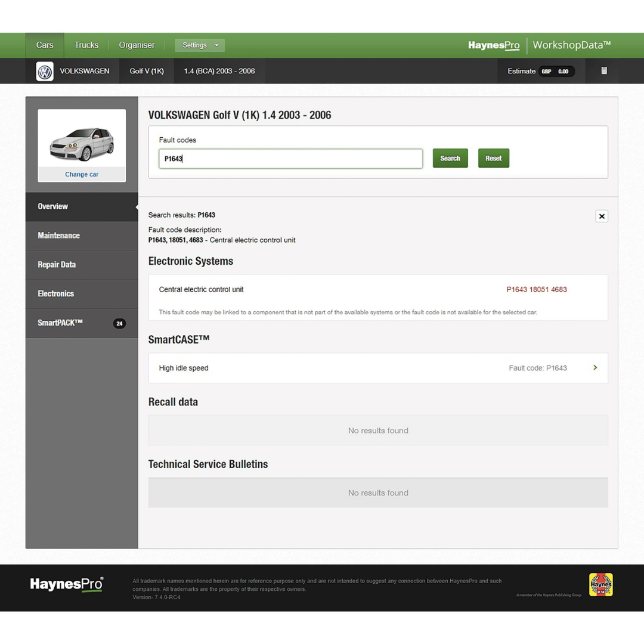Click the Change car link
Image resolution: width=644 pixels, height=644 pixels.
pyautogui.click(x=82, y=174)
